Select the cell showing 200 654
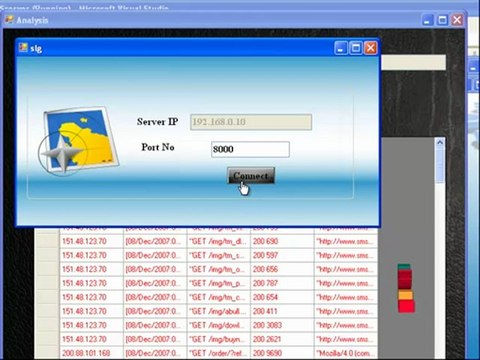This screenshot has width=480, height=360. (x=282, y=297)
